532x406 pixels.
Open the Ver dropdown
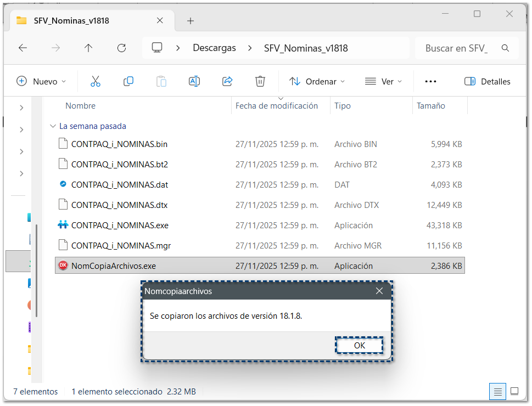coord(384,81)
